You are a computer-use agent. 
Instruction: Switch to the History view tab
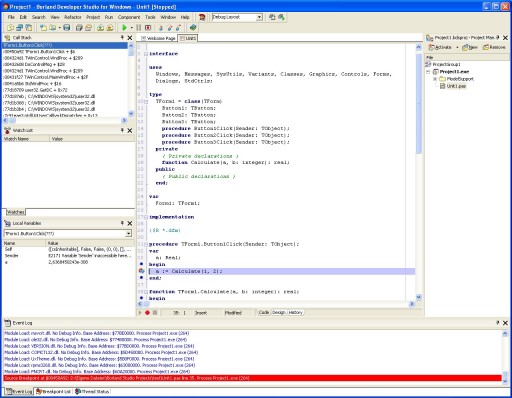(x=295, y=312)
